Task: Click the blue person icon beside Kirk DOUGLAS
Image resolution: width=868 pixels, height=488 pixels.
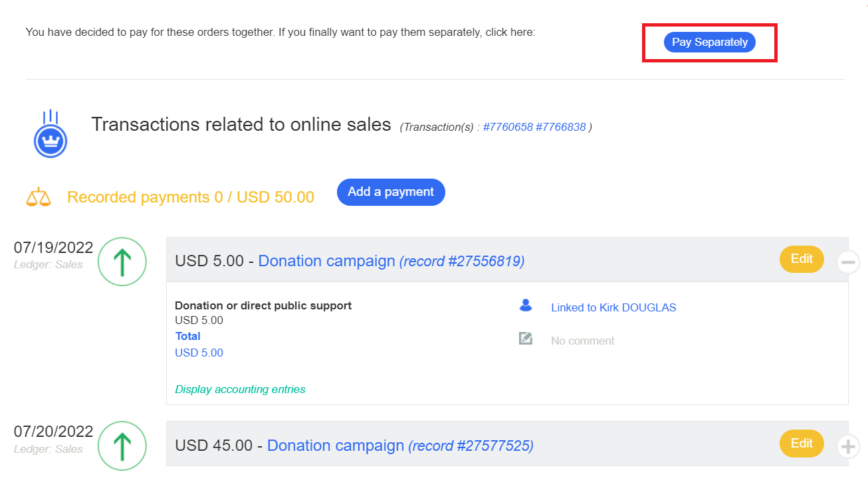Action: (x=526, y=305)
